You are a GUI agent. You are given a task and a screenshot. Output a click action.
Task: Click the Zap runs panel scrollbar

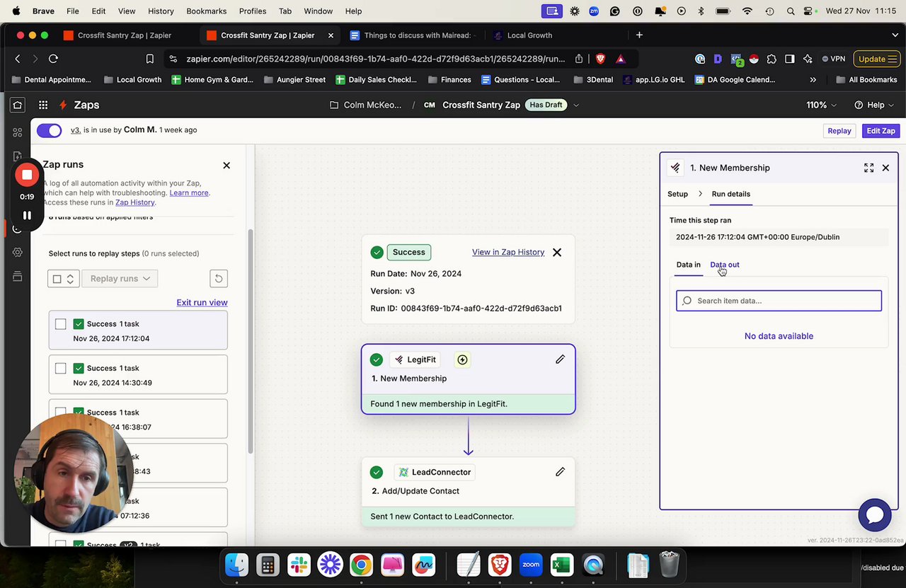(x=249, y=341)
